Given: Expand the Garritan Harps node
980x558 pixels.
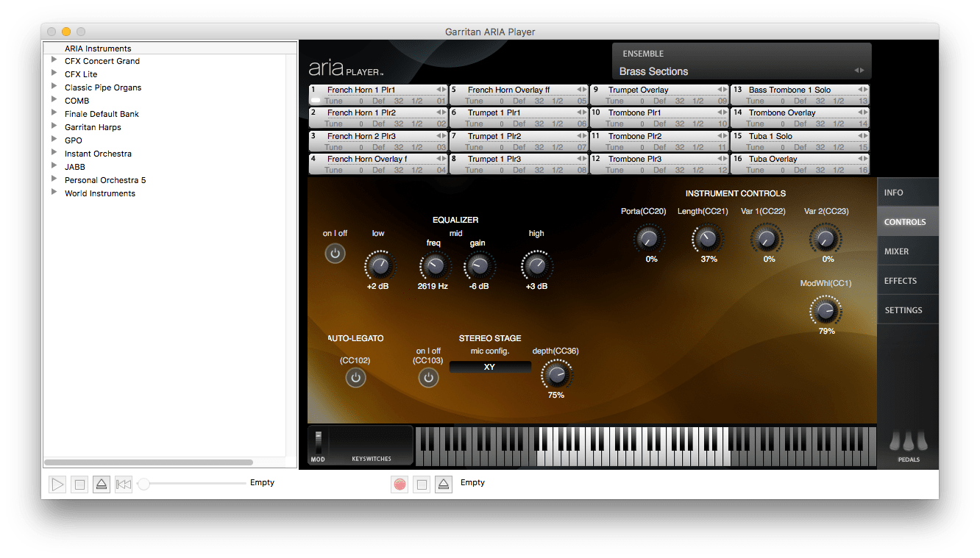Looking at the screenshot, I should point(54,127).
